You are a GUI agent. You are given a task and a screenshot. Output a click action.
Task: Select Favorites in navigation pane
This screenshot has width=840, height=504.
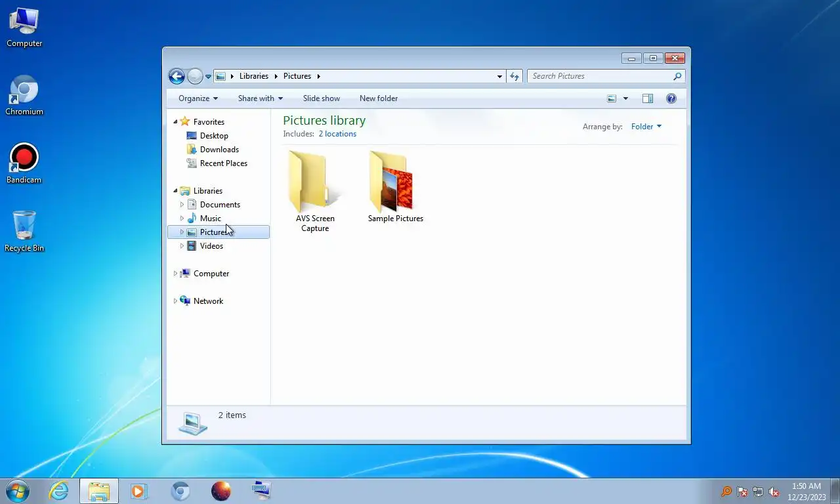[x=209, y=122]
